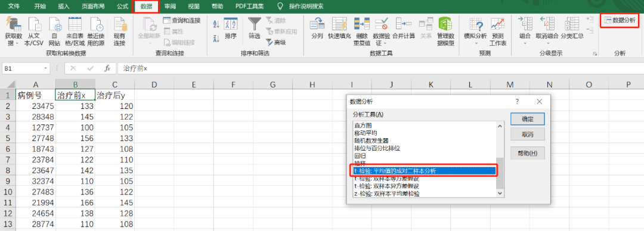Toggle the 筛选 filter funnel
The height and width of the screenshot is (231, 644).
click(x=254, y=29)
